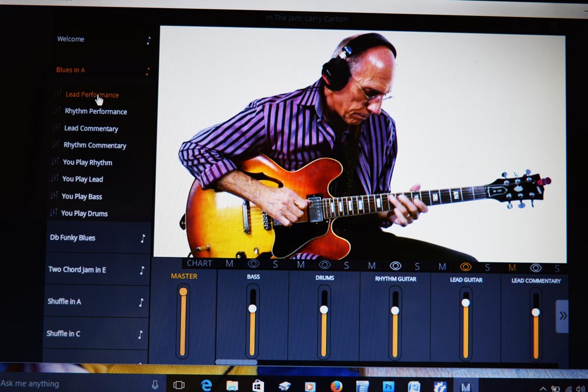Launch Firefox from the taskbar

336,386
